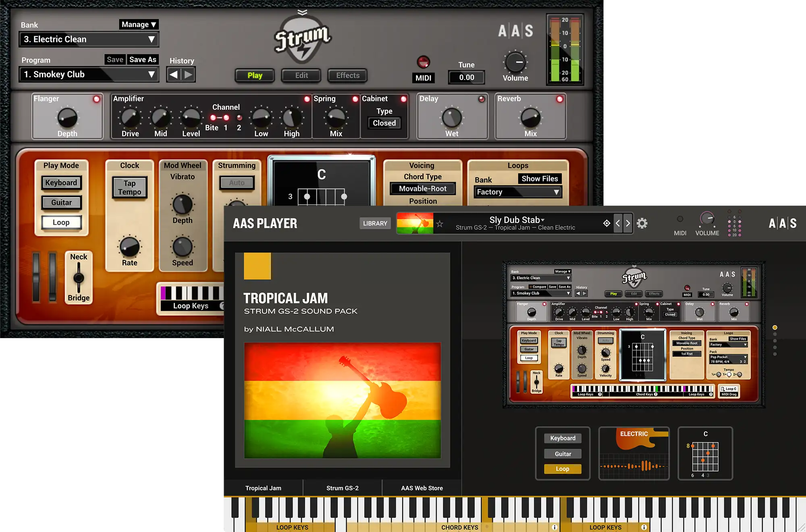The height and width of the screenshot is (532, 806).
Task: Click the MIDI LED in large Strum window
Action: tap(423, 62)
